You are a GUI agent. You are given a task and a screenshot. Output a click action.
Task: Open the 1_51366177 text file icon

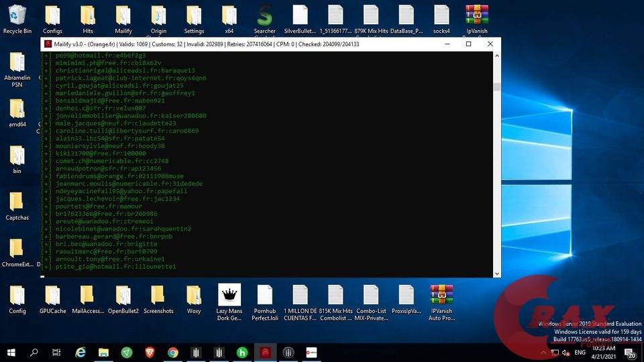click(335, 19)
